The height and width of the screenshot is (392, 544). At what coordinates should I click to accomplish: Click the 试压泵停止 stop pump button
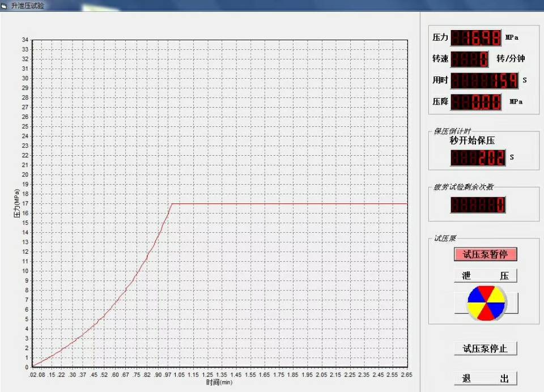tap(486, 348)
